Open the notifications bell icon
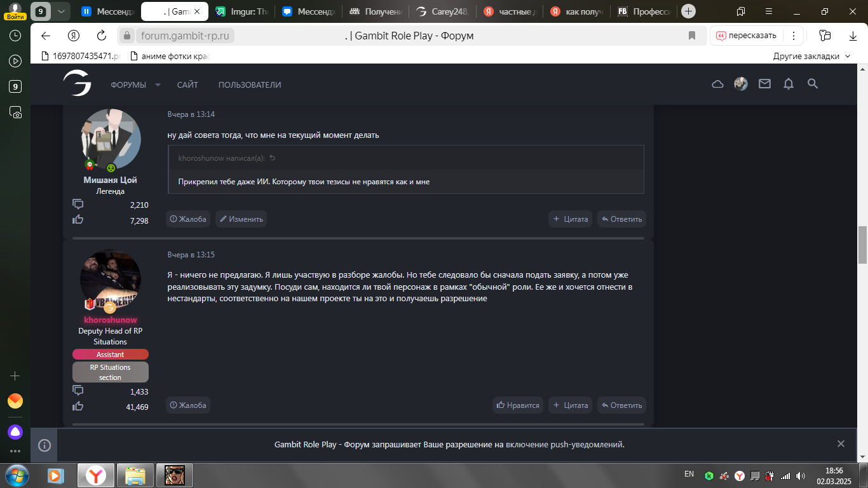The width and height of the screenshot is (868, 488). [789, 84]
